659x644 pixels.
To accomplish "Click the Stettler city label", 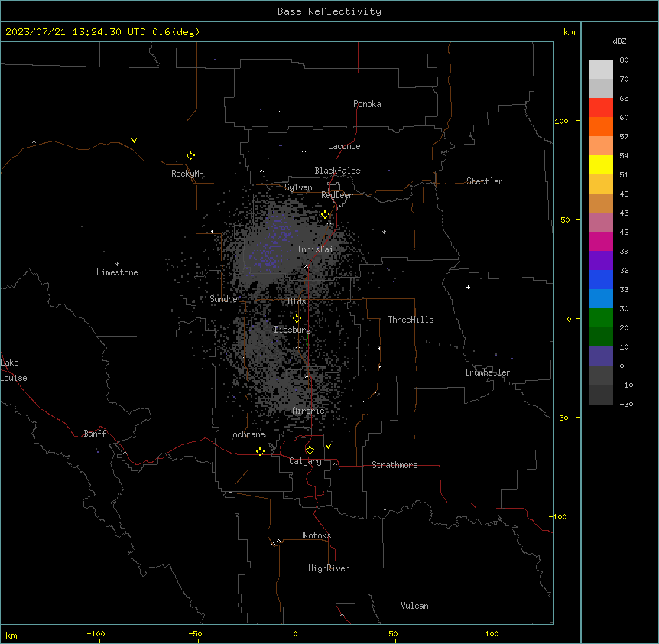I will click(485, 181).
